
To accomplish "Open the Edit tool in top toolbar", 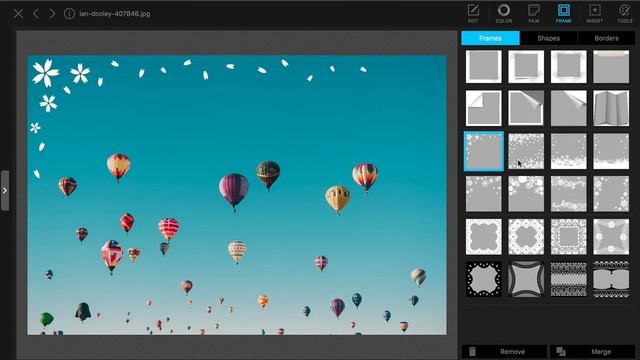I will tap(473, 13).
